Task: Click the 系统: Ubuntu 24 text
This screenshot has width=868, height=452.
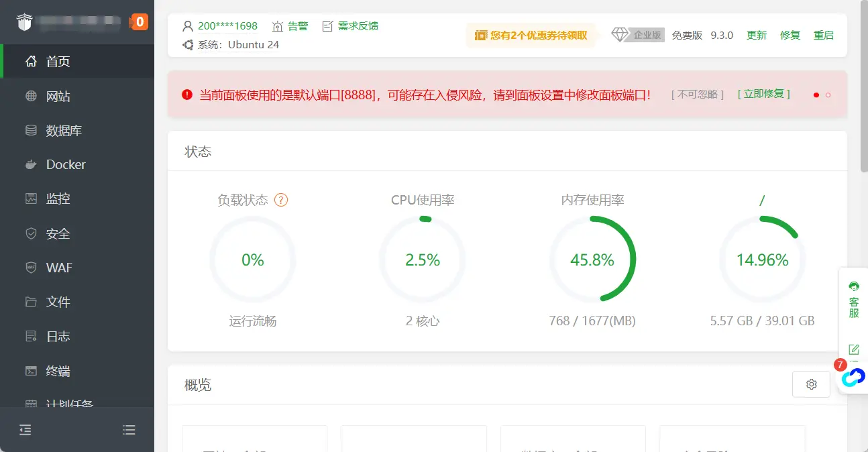Action: click(238, 45)
